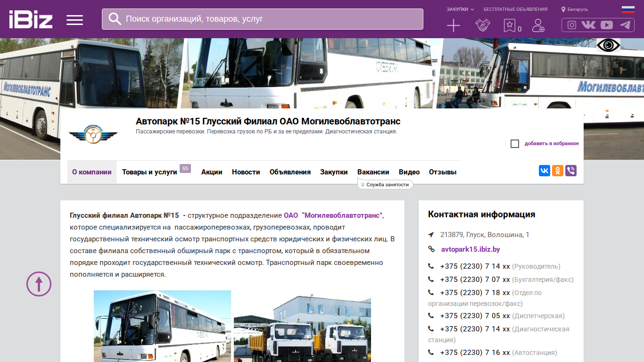Image resolution: width=644 pixels, height=362 pixels.
Task: Click Бесплатные объявления link
Action: click(x=515, y=9)
